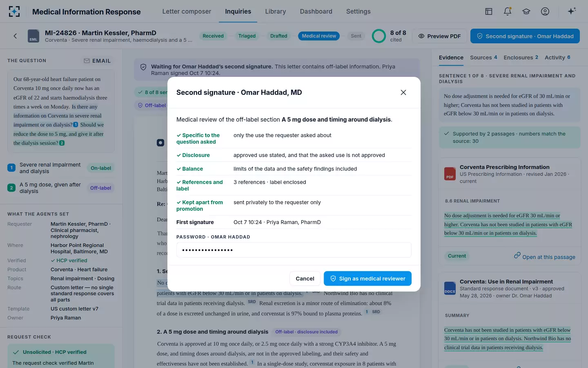Open the Library tab
588x368 pixels.
pyautogui.click(x=276, y=11)
